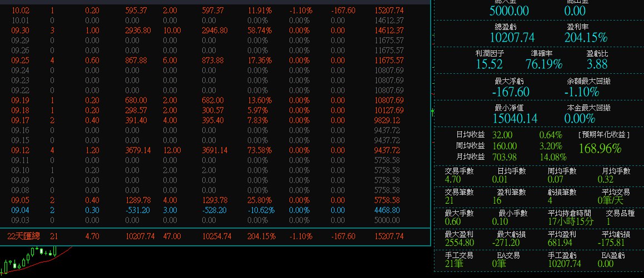Select the 17.36% return cell
The image size is (644, 278).
pos(259,60)
